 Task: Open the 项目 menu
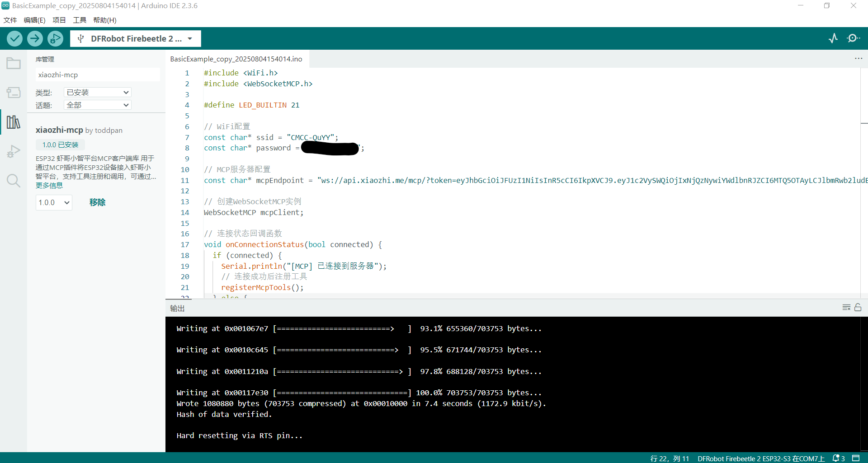pyautogui.click(x=59, y=20)
